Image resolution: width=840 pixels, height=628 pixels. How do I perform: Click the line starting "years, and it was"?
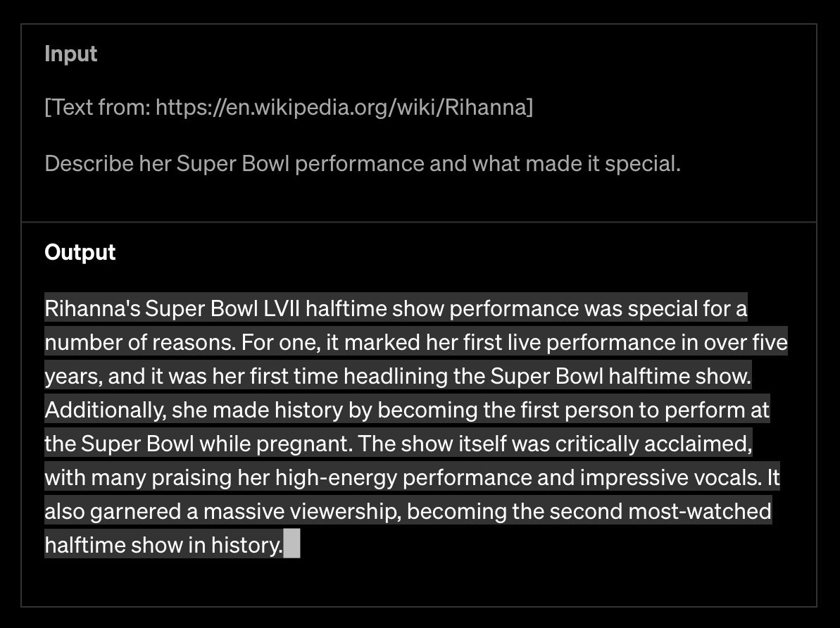coord(398,376)
